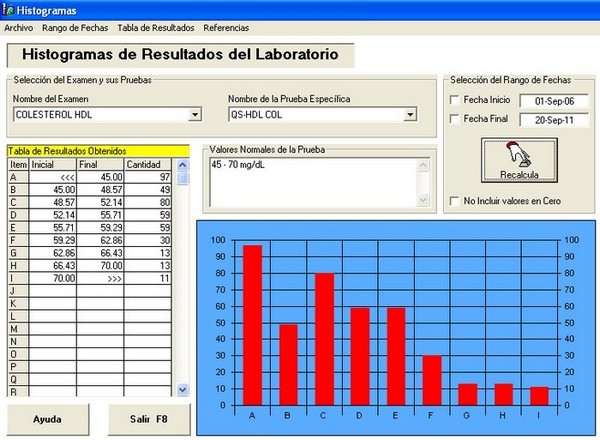The width and height of the screenshot is (600, 440).
Task: Select row M header cell
Action: point(18,329)
